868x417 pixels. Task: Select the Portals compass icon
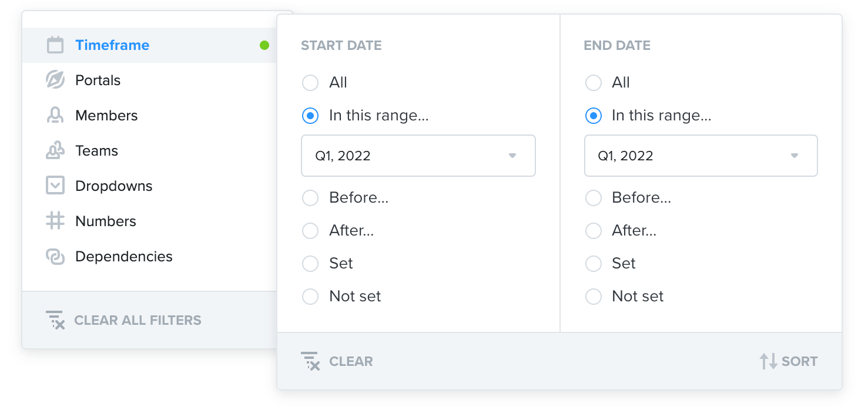click(x=55, y=80)
